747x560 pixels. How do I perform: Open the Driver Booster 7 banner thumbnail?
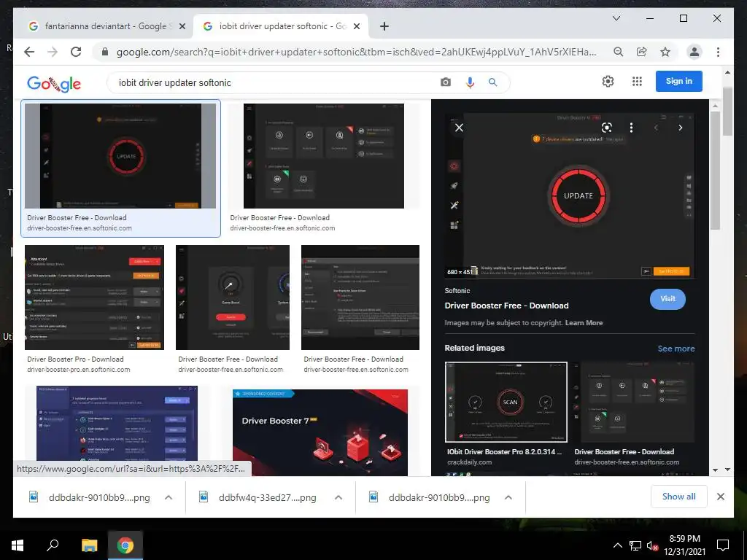click(320, 432)
